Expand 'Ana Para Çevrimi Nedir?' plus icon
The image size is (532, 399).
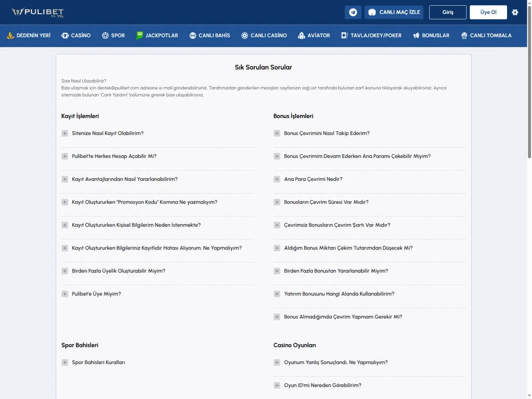(277, 179)
